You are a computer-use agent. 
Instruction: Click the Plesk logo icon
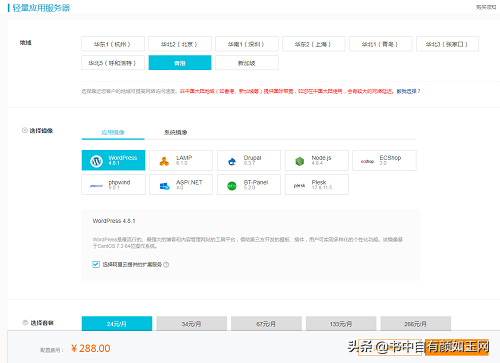[x=299, y=186]
